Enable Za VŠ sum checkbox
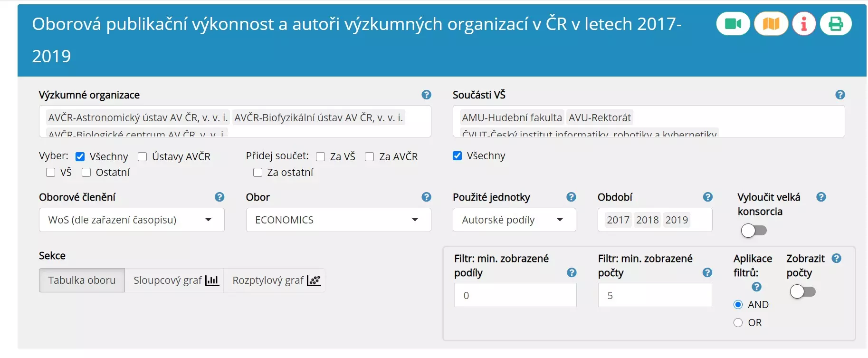The image size is (868, 358). coord(320,156)
